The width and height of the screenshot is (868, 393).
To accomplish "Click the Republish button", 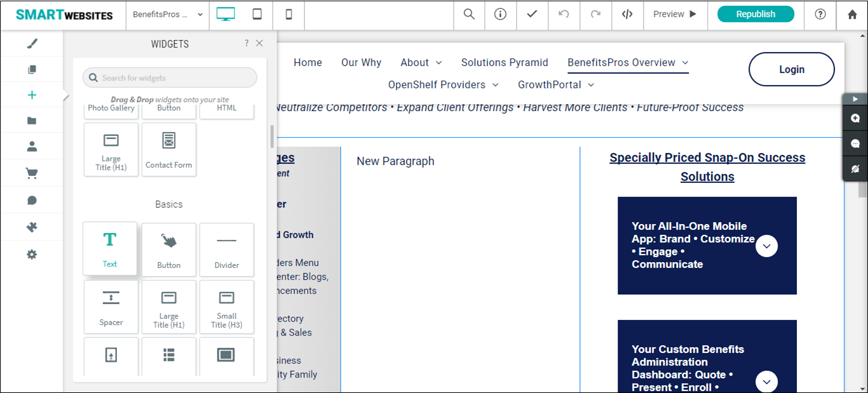I will click(x=756, y=14).
